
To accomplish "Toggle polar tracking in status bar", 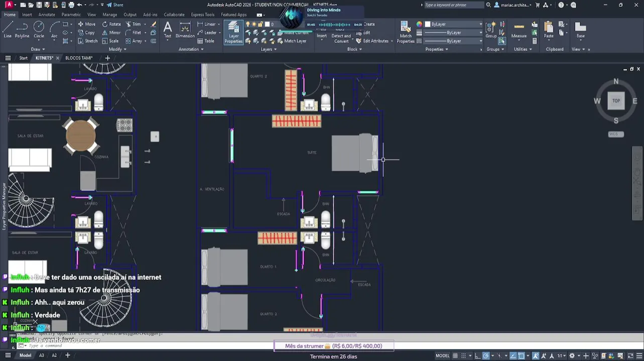I will click(486, 355).
